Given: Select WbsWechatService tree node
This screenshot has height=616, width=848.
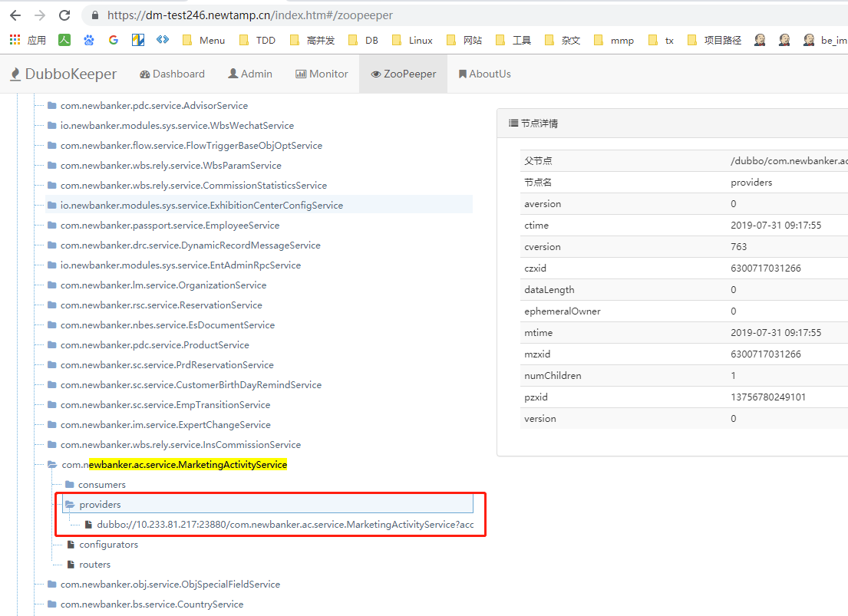Looking at the screenshot, I should [177, 126].
